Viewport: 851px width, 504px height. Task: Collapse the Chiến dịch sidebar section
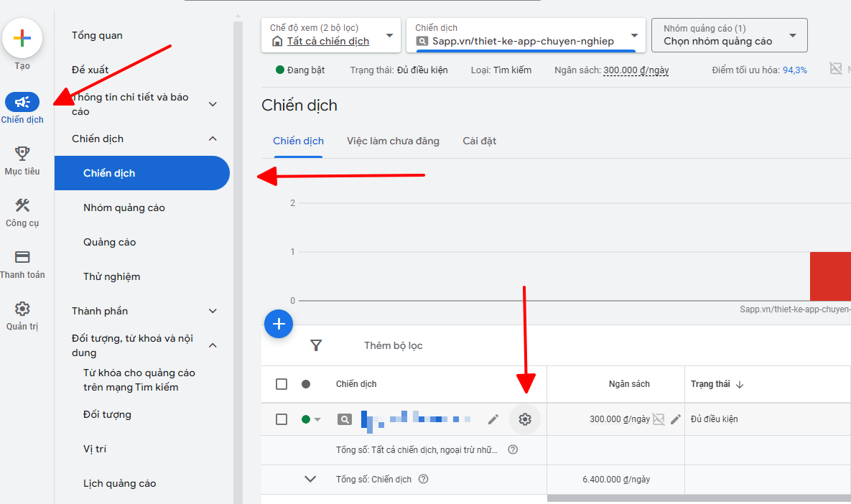(213, 139)
